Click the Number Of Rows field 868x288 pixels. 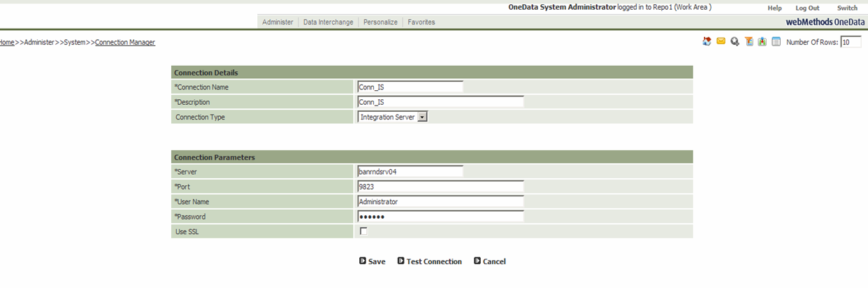click(851, 42)
